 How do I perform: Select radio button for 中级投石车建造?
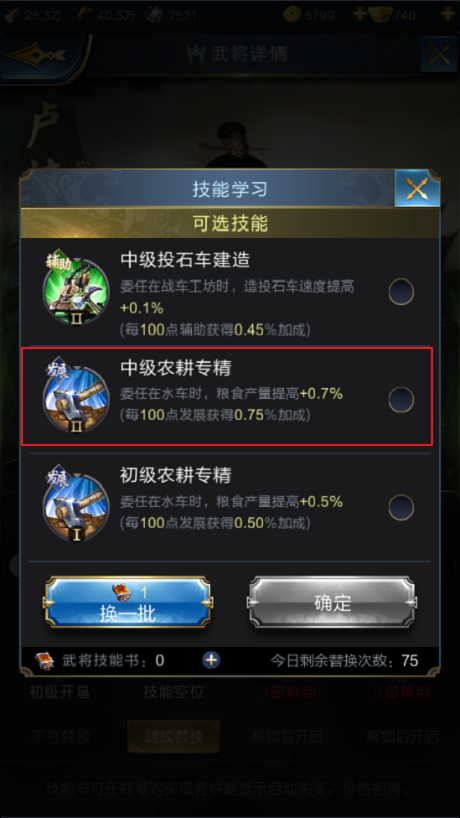401,292
